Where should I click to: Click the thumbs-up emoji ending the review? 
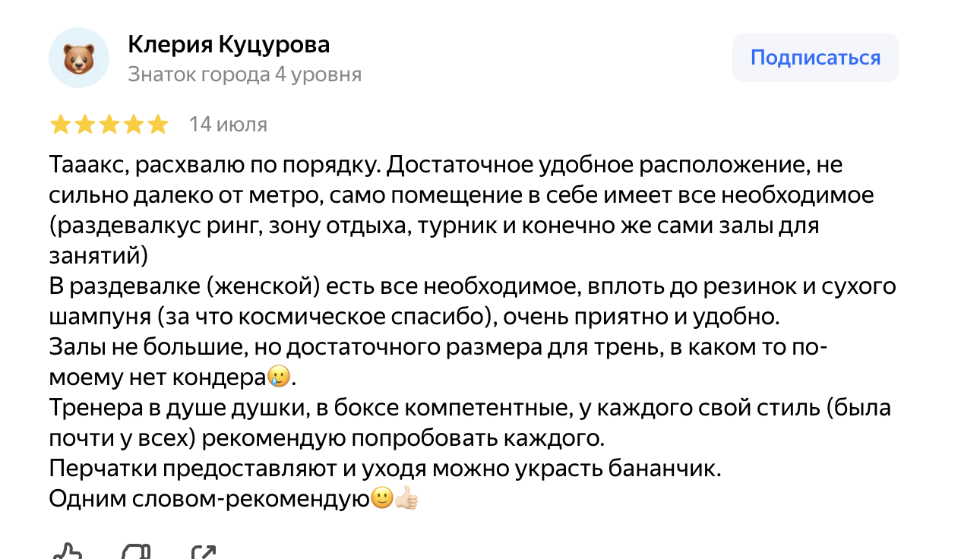point(406,499)
